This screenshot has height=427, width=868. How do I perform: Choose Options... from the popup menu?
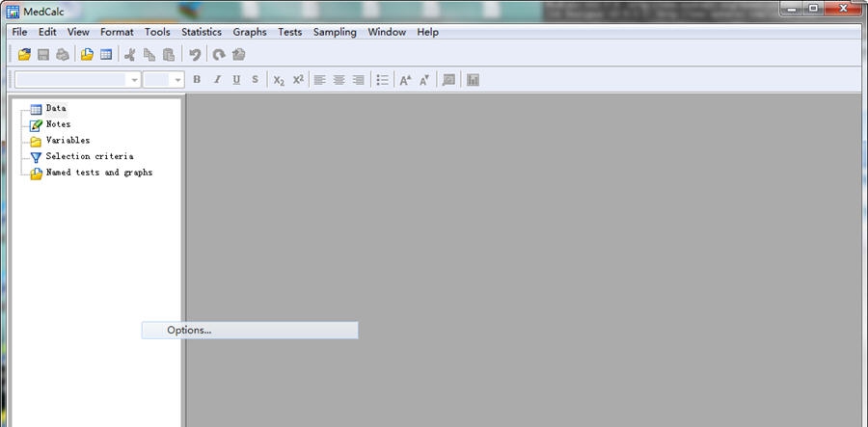(250, 331)
